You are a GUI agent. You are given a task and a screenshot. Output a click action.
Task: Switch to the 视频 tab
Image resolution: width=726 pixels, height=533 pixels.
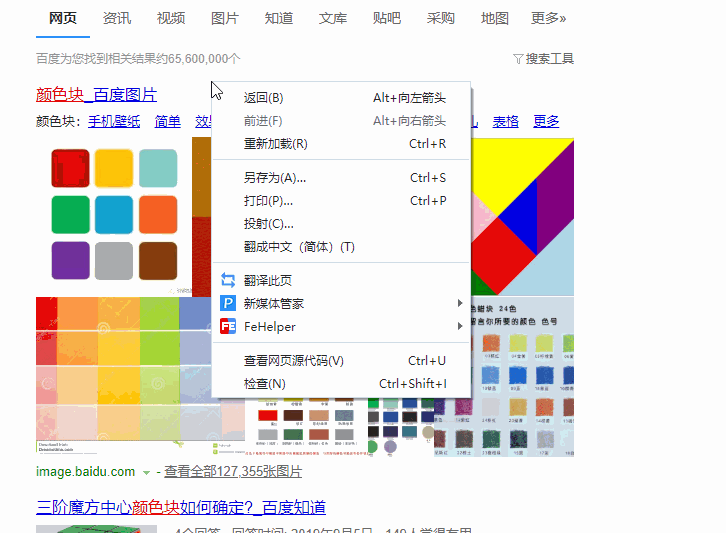pyautogui.click(x=171, y=19)
